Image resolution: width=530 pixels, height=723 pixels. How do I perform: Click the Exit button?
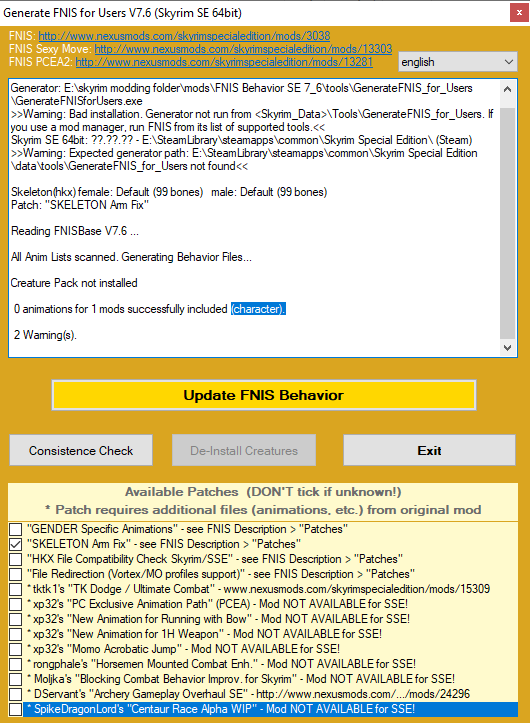pyautogui.click(x=429, y=450)
